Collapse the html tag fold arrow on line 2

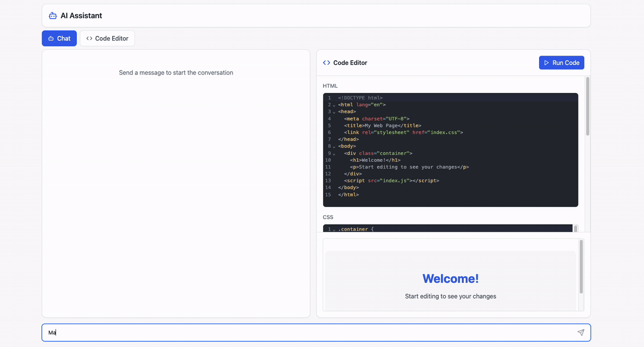(334, 105)
